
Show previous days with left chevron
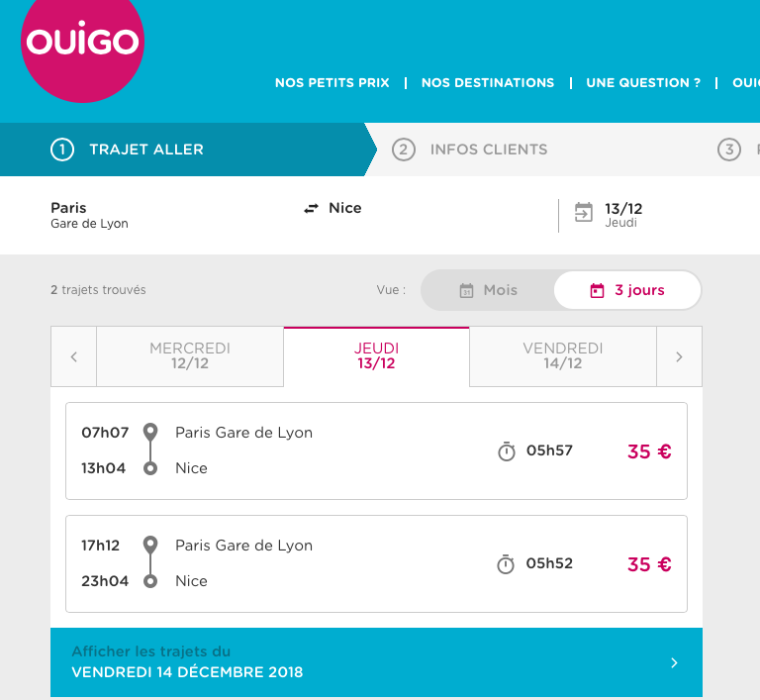click(73, 356)
